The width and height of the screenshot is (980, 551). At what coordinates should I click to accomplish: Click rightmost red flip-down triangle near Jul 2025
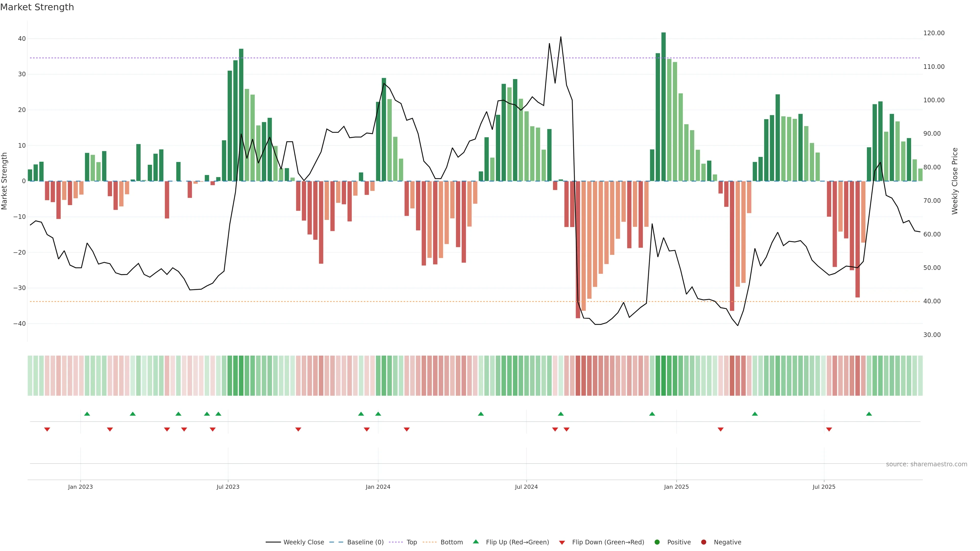pos(829,429)
